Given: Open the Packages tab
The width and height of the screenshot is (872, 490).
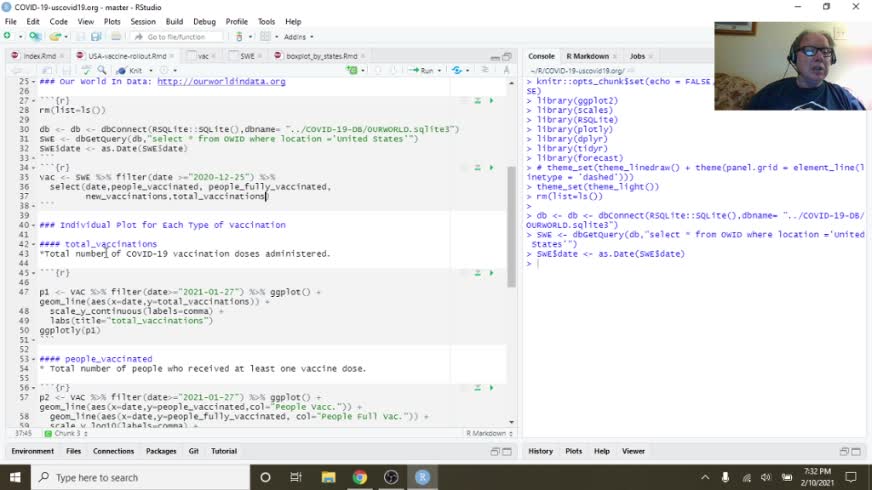Looking at the screenshot, I should click(x=161, y=452).
